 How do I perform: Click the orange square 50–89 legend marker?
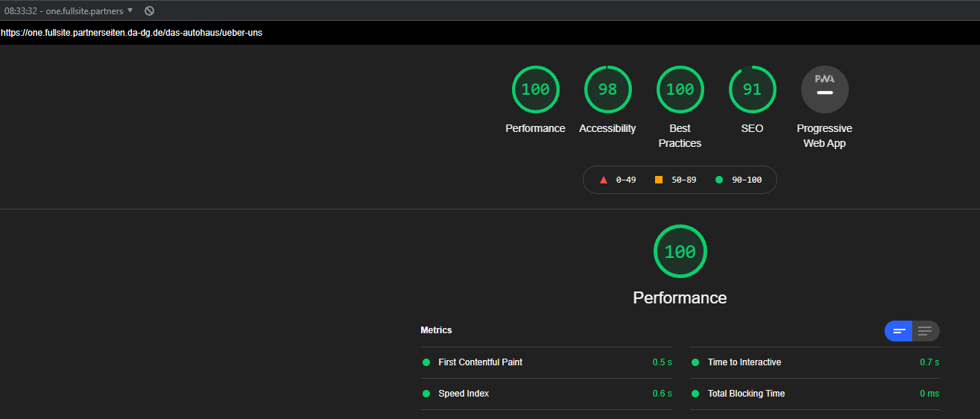tap(658, 180)
